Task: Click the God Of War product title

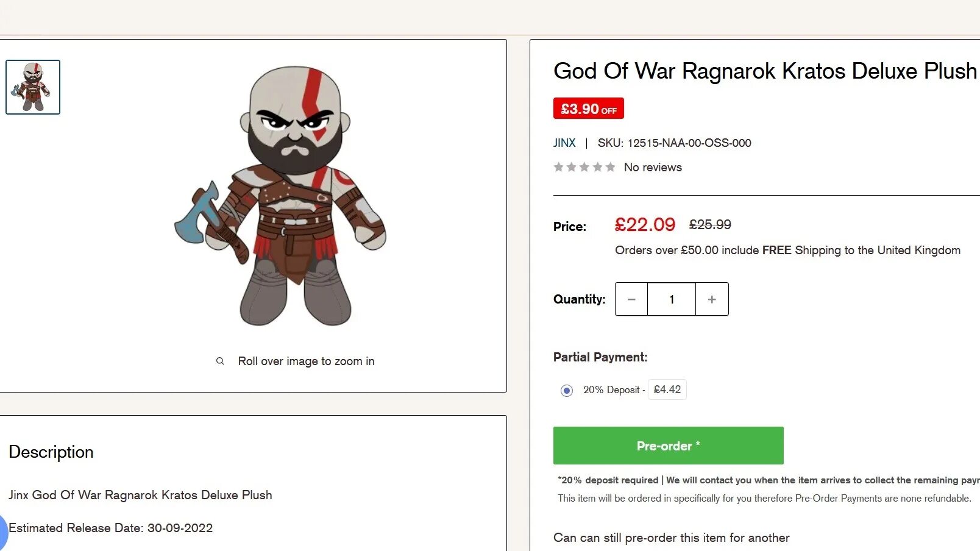Action: (764, 71)
